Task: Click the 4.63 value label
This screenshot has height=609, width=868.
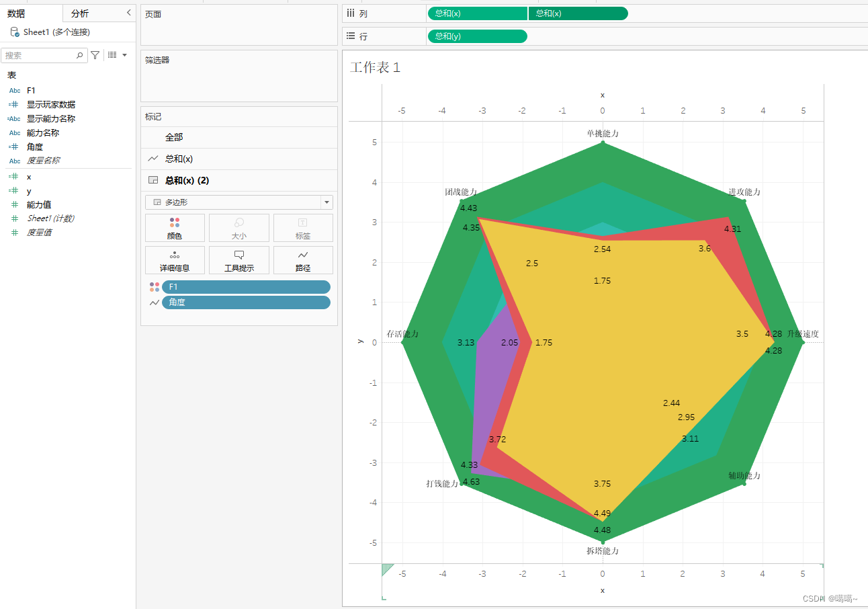Action: point(471,481)
